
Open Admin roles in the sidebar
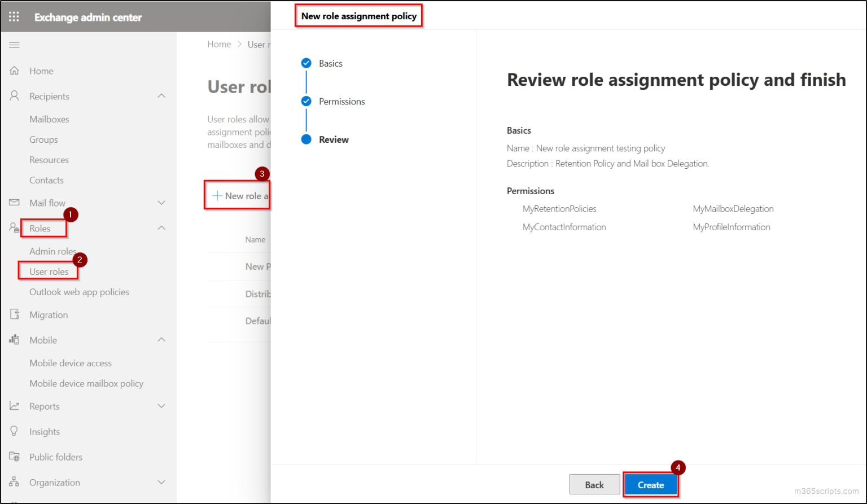(x=52, y=251)
